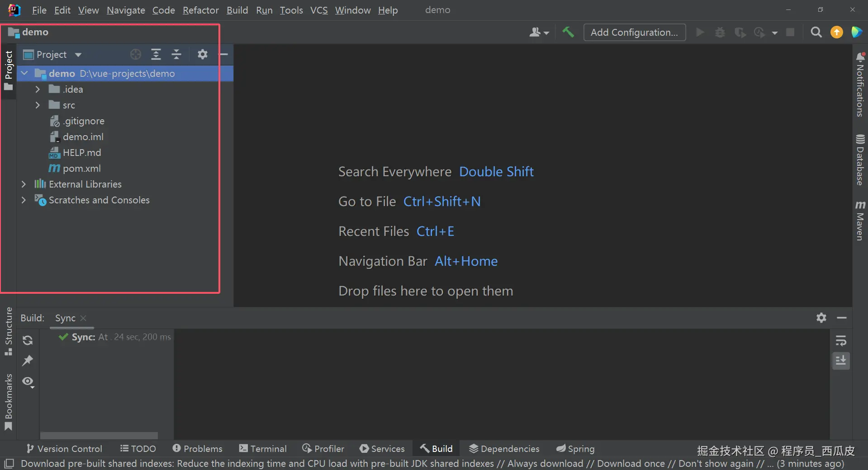Open the Problems tool tab

[x=198, y=449]
